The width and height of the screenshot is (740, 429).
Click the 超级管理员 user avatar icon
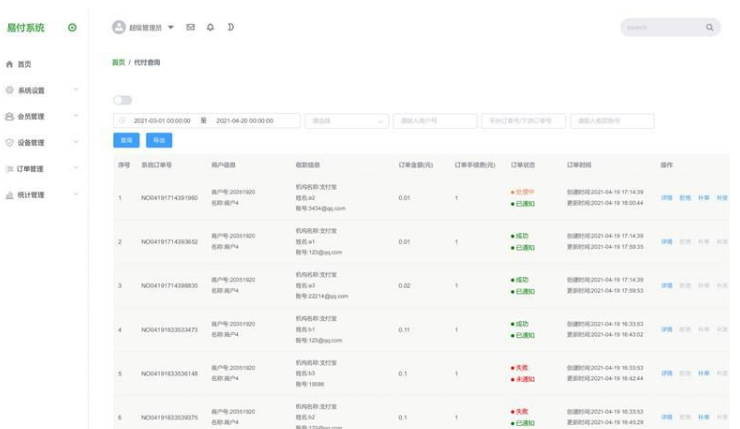pos(119,27)
